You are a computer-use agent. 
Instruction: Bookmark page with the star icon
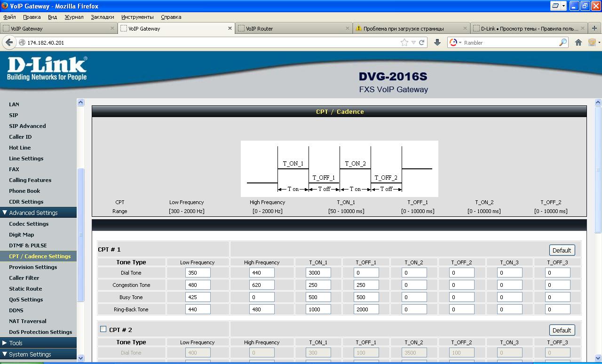pos(404,42)
